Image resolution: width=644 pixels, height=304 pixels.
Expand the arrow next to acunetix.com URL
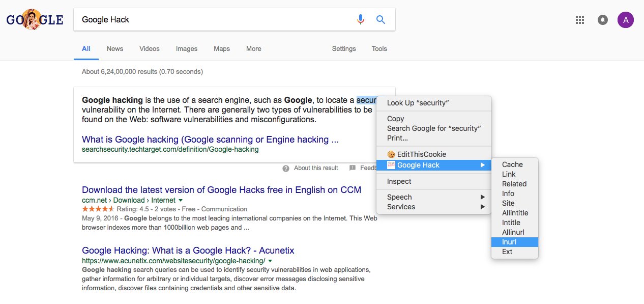click(x=270, y=261)
